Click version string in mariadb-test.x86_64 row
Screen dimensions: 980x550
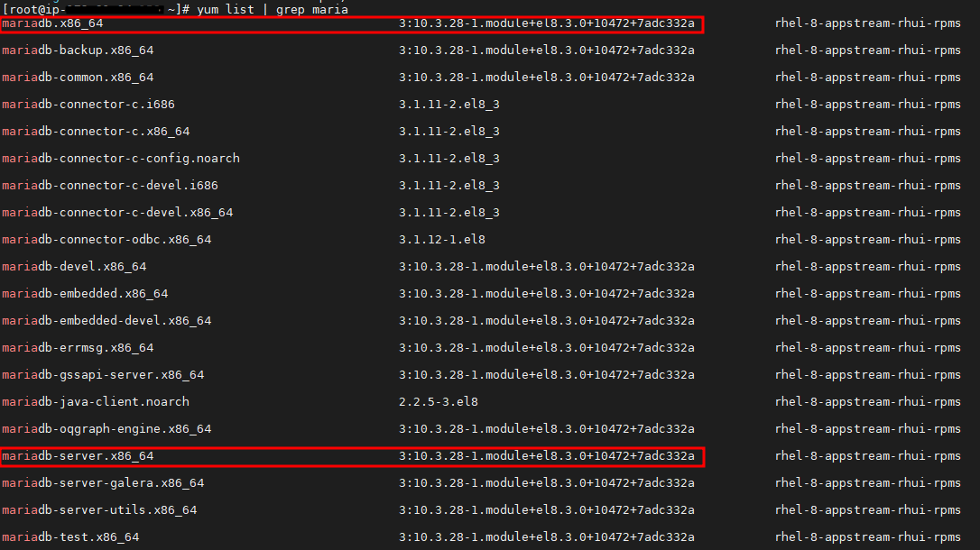coord(547,536)
